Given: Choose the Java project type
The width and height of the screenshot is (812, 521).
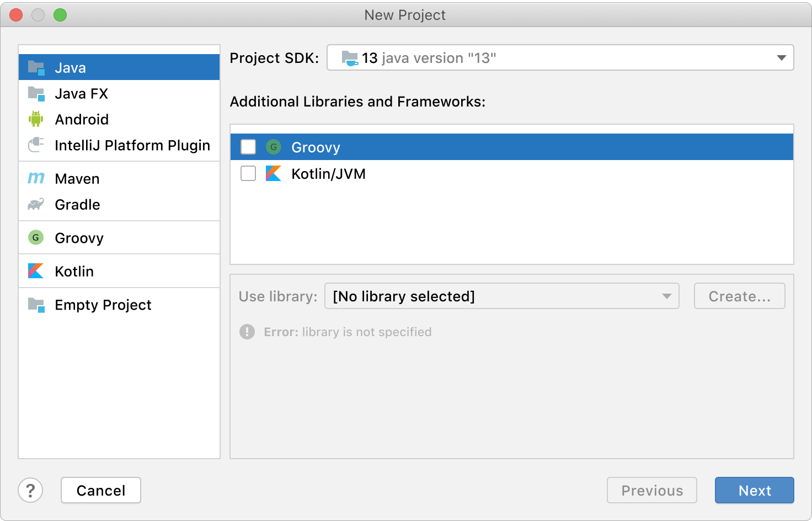Looking at the screenshot, I should click(x=71, y=68).
